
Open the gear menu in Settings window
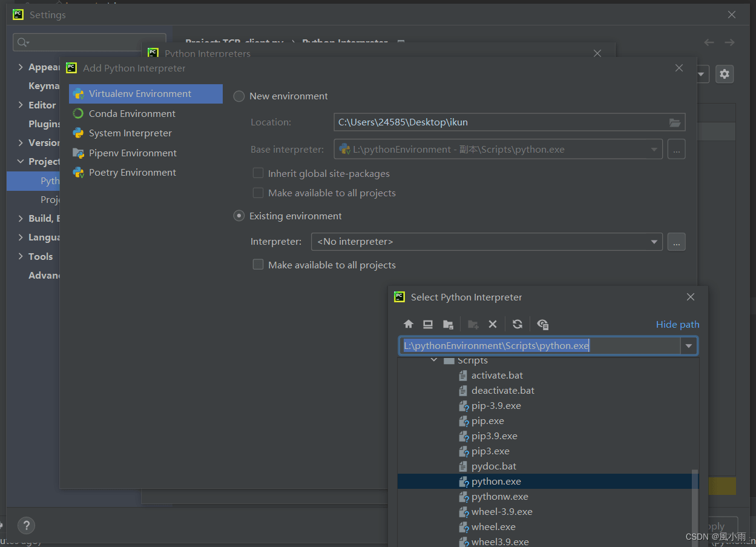tap(725, 75)
